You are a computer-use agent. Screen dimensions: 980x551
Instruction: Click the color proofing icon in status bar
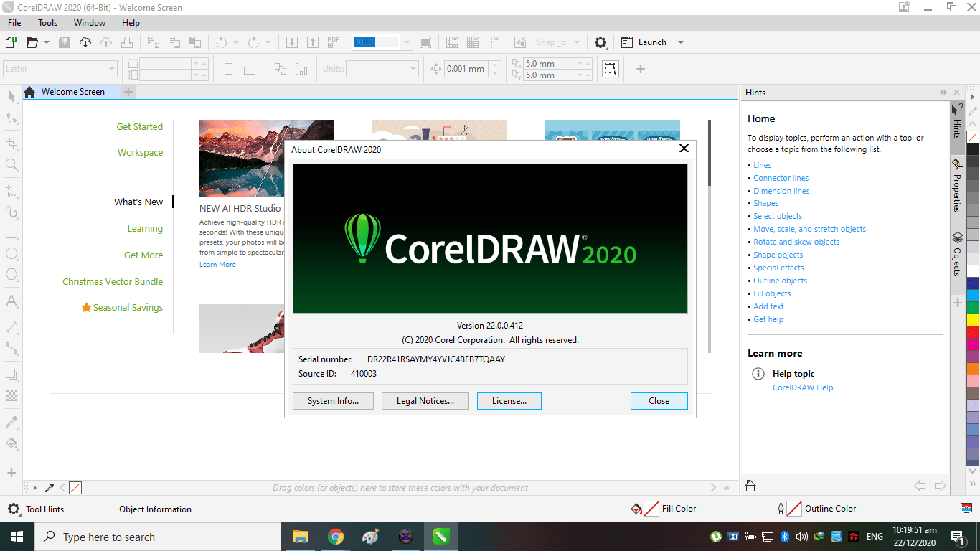click(966, 509)
